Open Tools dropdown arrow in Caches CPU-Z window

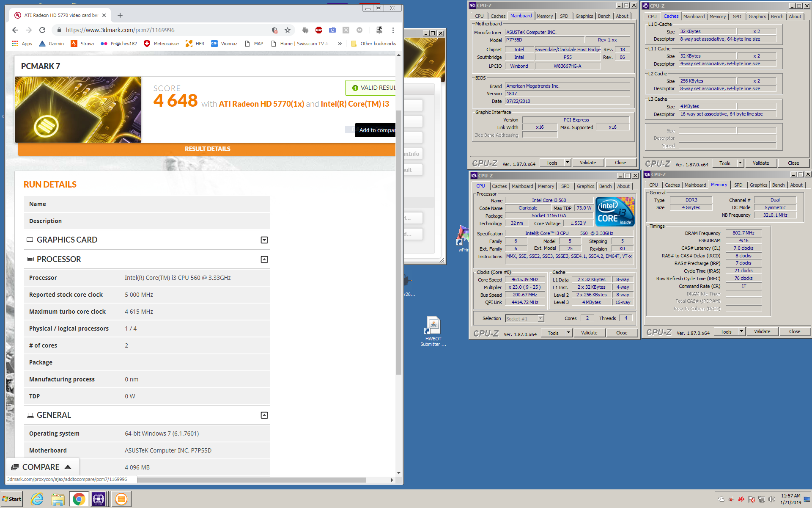pos(741,163)
